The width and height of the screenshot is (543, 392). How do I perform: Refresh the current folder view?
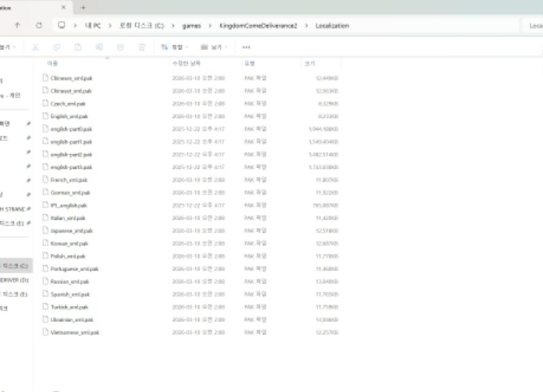[x=39, y=26]
